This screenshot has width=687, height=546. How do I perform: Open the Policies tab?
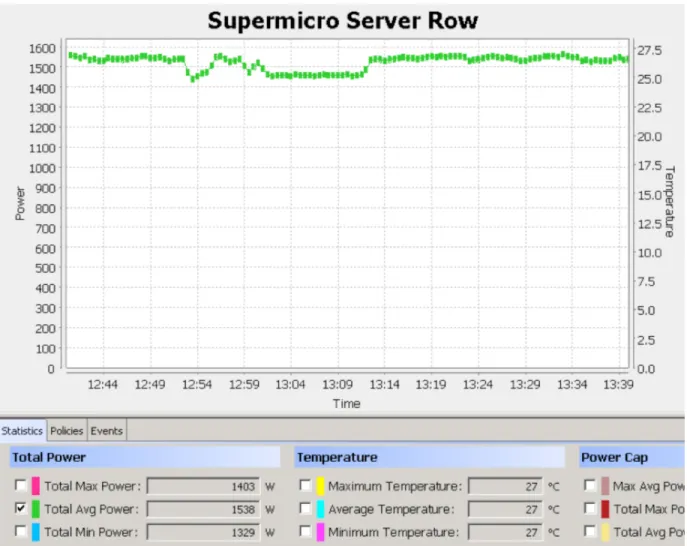[67, 431]
